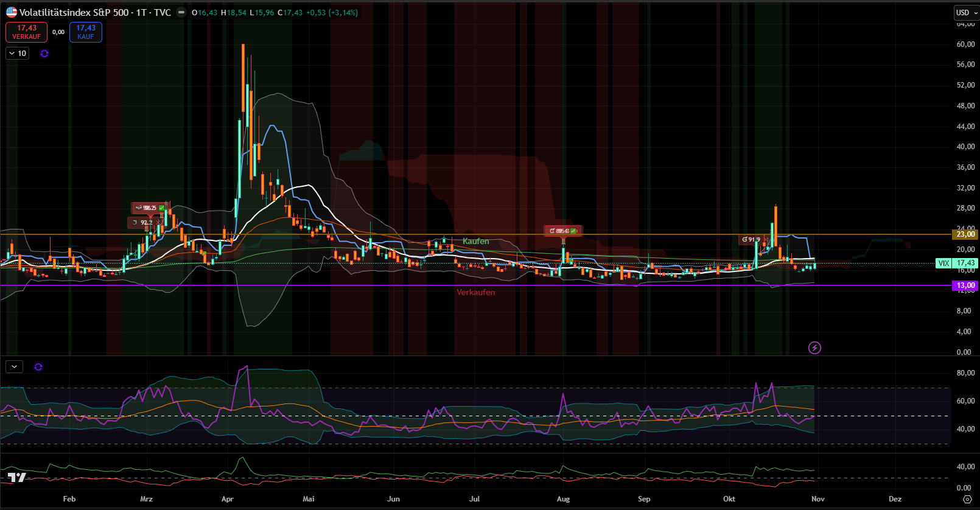The width and height of the screenshot is (980, 510).
Task: Click the October 91.9 signal marker
Action: tap(751, 240)
